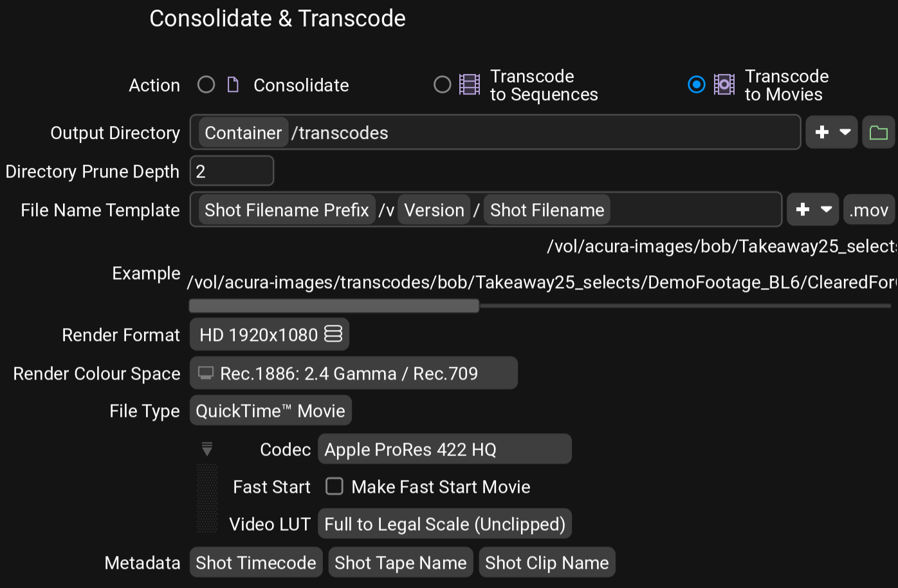Click the Example path horizontal scrollbar
Screen dimensions: 898x588
(334, 306)
